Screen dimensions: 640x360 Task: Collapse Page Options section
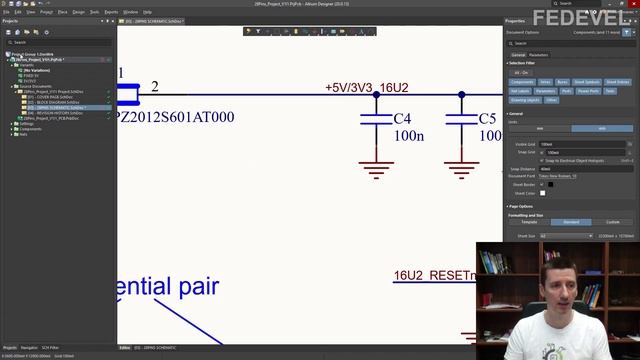tap(508, 207)
